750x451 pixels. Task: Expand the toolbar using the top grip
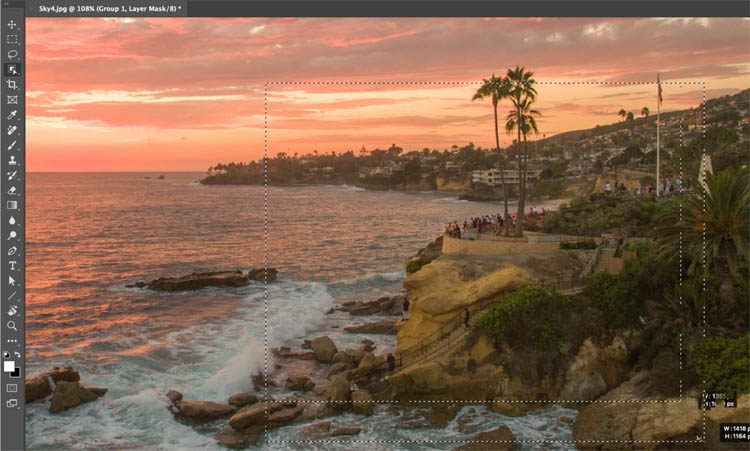pyautogui.click(x=6, y=3)
